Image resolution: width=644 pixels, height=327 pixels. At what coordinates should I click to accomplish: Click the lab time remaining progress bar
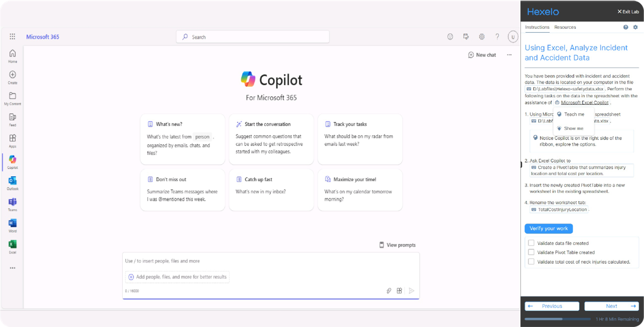click(558, 319)
